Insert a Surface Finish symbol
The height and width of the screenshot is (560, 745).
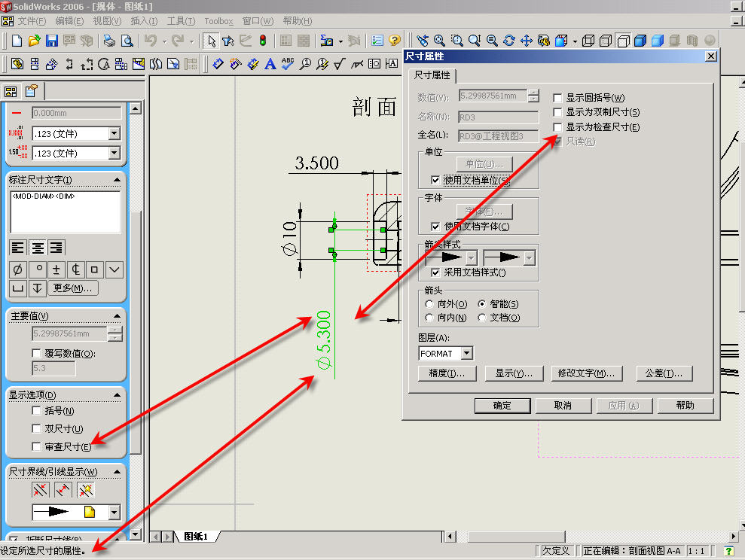(x=339, y=63)
